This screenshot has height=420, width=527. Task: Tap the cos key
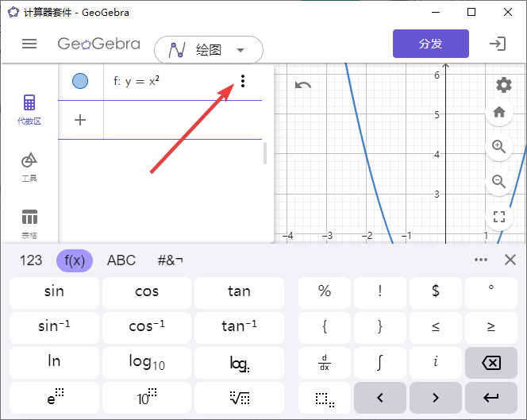coord(147,292)
